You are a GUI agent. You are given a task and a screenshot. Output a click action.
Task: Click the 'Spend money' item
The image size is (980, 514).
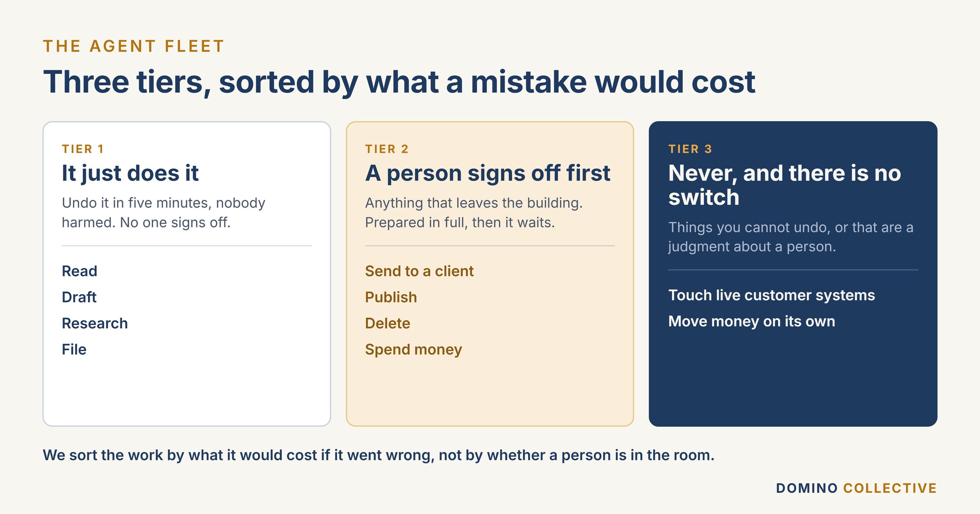click(413, 350)
